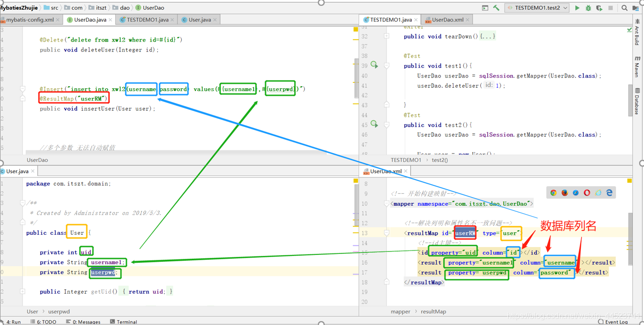Click the Stop process square icon
Screen dimensions: 644x325
point(611,8)
